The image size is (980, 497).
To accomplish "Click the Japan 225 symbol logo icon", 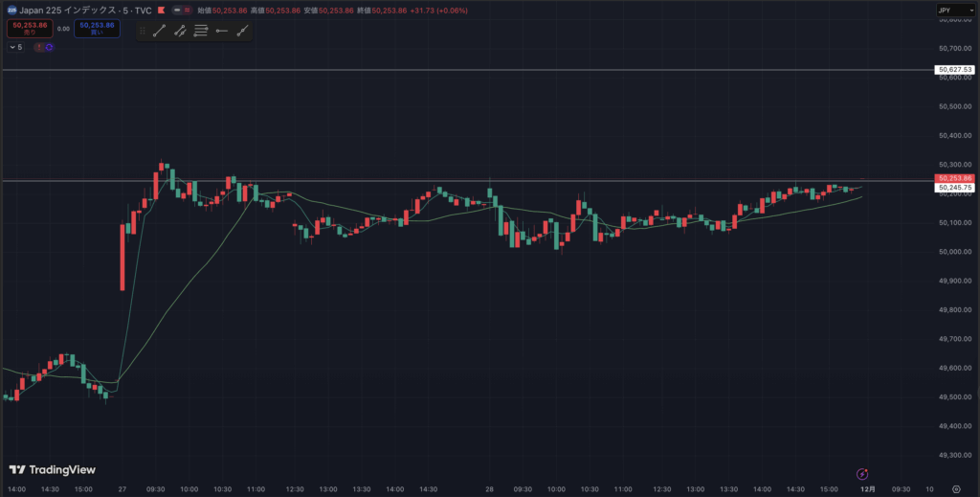I will [10, 10].
